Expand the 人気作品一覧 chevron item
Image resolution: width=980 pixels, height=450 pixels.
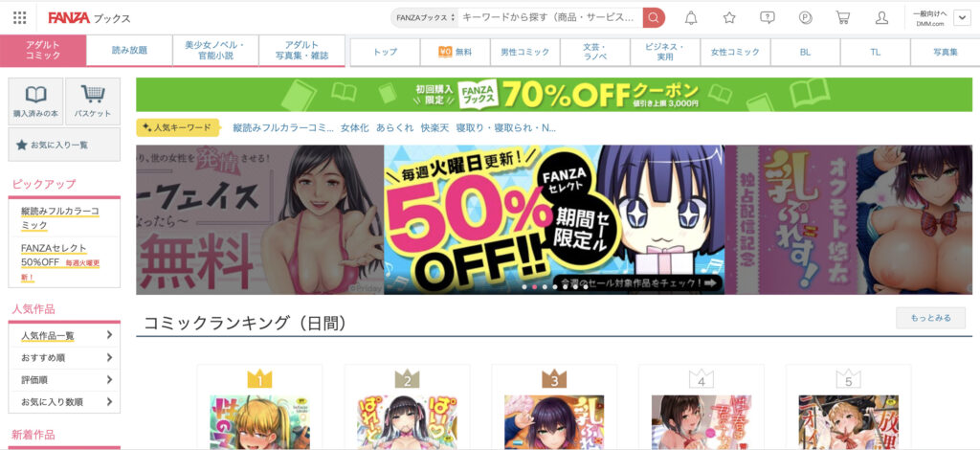[65, 336]
